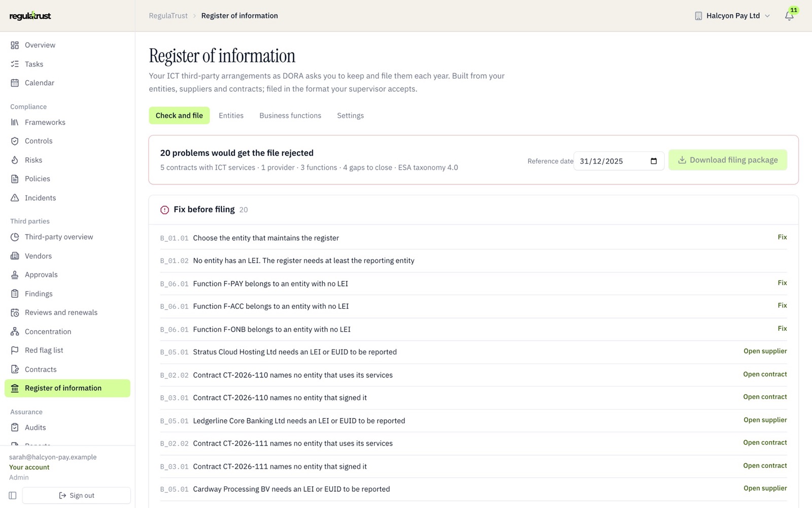The image size is (812, 508).
Task: Click Fix for Function F-ONB row
Action: pyautogui.click(x=782, y=329)
